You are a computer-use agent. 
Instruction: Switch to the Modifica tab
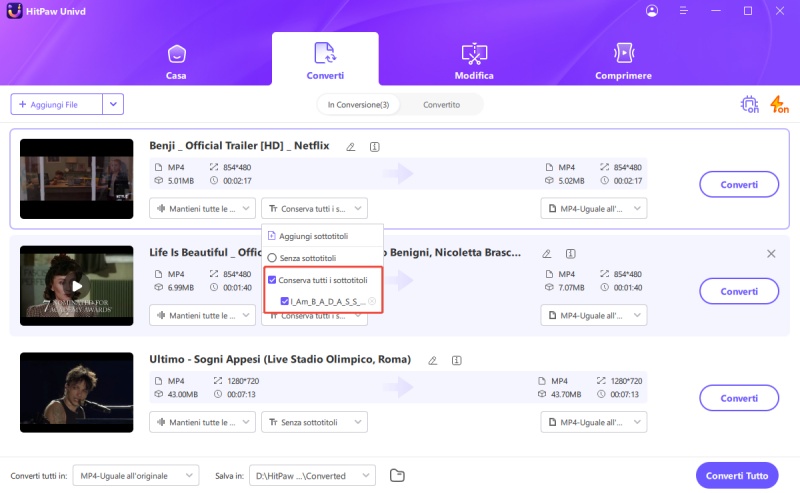coord(474,60)
